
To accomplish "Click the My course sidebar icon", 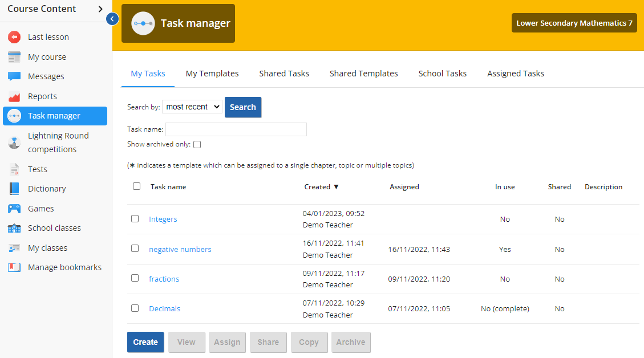I will pos(14,56).
